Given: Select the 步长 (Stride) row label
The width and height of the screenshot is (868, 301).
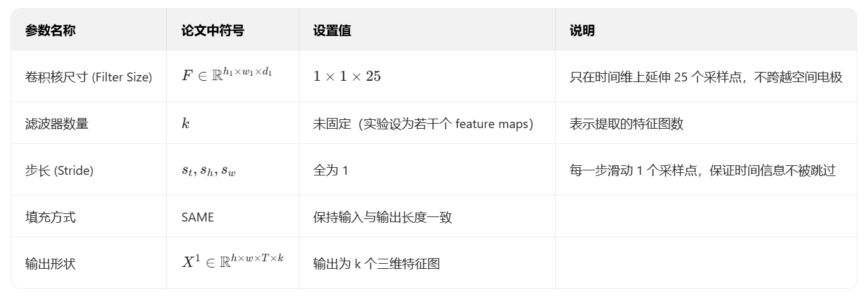Looking at the screenshot, I should [x=59, y=170].
